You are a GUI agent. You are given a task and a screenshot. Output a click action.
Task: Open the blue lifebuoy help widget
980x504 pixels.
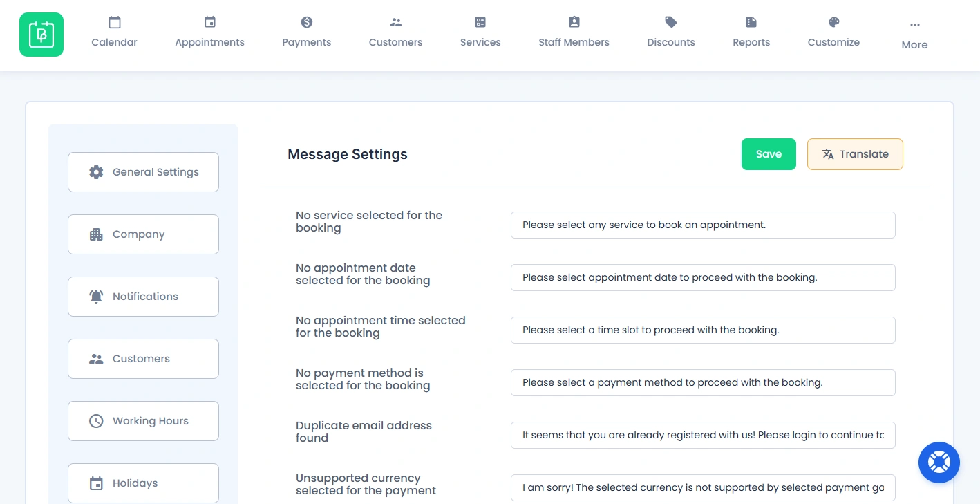point(939,463)
